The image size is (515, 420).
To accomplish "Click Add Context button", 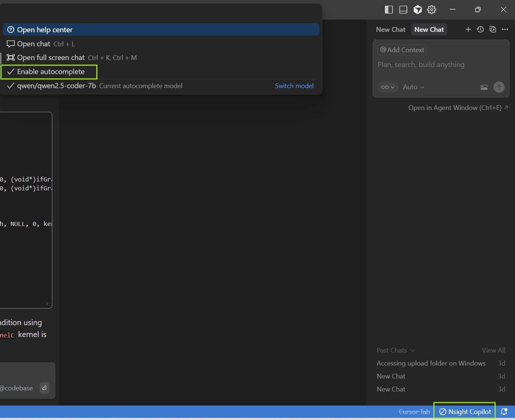I will point(402,50).
